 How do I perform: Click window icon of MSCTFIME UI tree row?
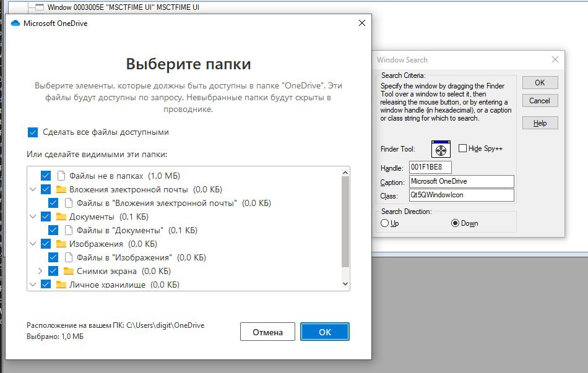pos(40,7)
